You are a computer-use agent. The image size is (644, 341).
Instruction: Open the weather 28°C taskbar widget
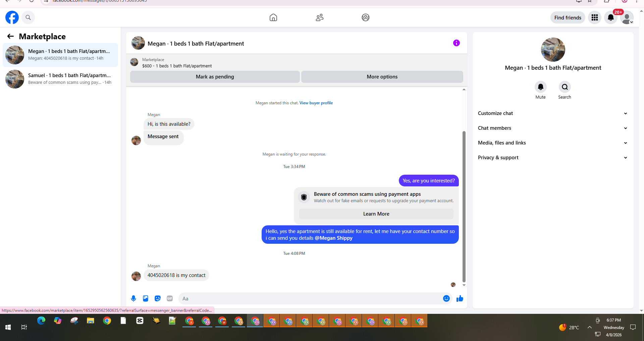(x=569, y=327)
